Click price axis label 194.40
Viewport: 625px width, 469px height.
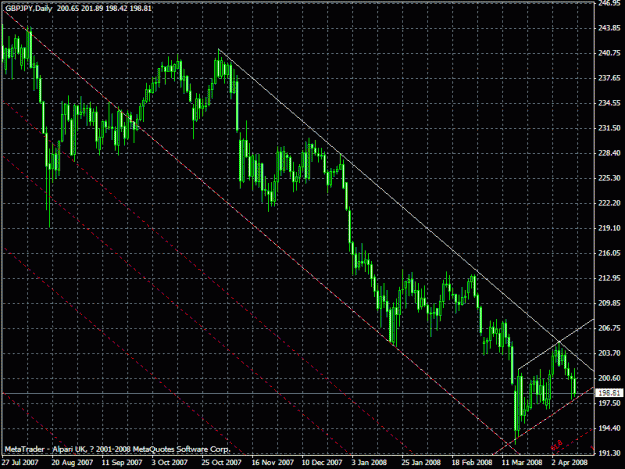coord(609,428)
